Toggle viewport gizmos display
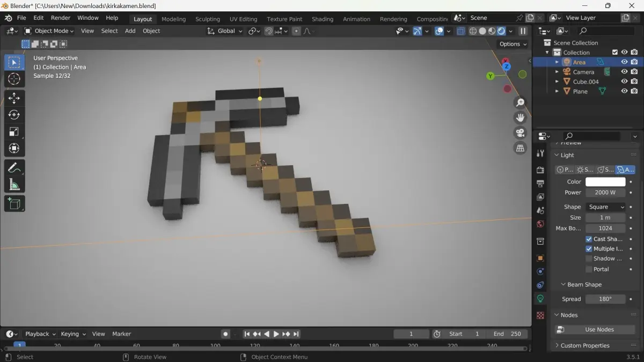This screenshot has width=644, height=362. [418, 31]
